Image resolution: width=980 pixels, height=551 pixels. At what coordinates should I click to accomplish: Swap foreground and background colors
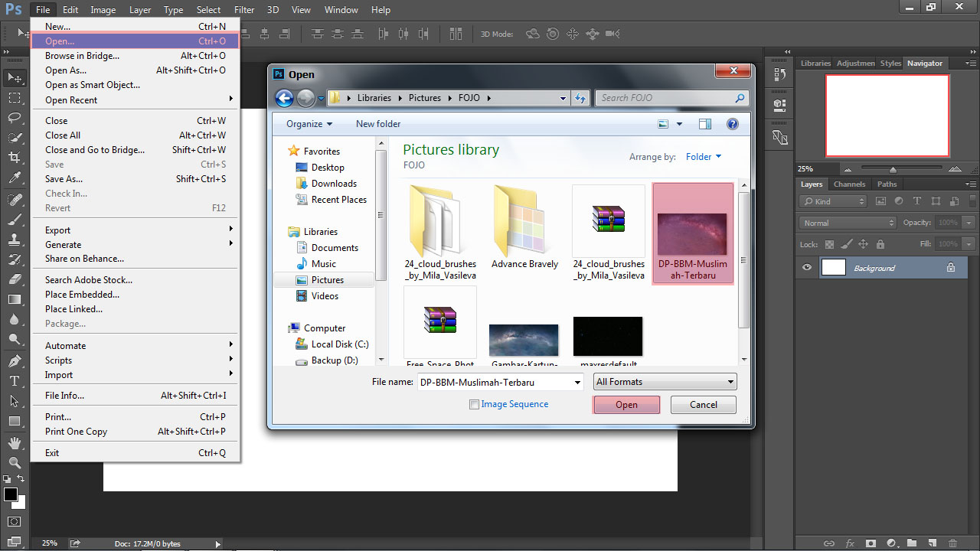point(21,479)
